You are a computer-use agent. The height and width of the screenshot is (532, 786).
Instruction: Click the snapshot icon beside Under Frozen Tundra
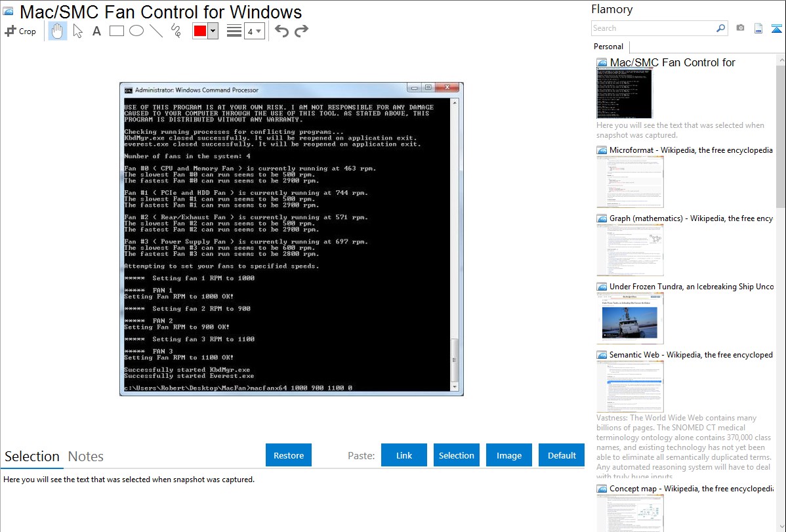click(602, 287)
